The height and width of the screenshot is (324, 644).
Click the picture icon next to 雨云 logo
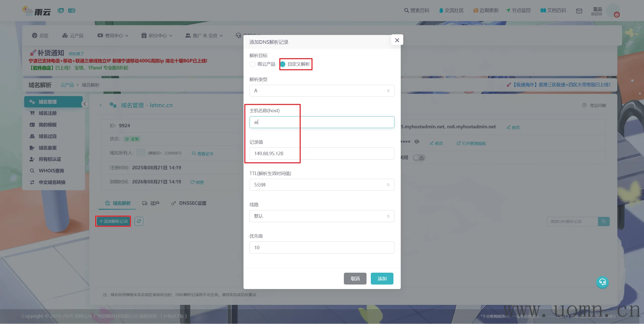(61, 11)
